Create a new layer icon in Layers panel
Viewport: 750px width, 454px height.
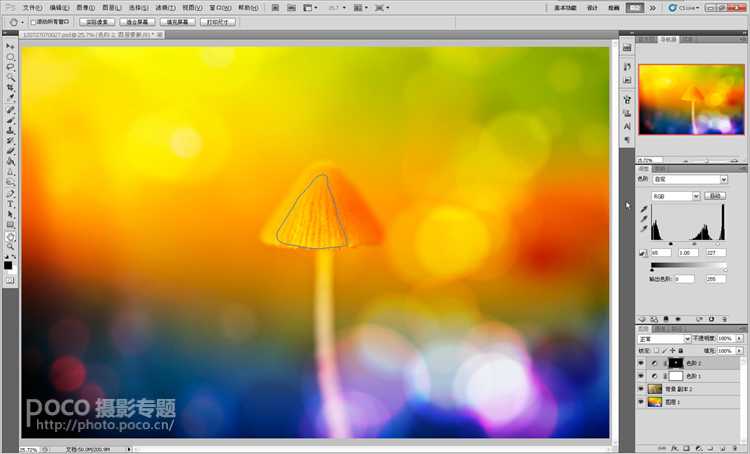pyautogui.click(x=723, y=448)
